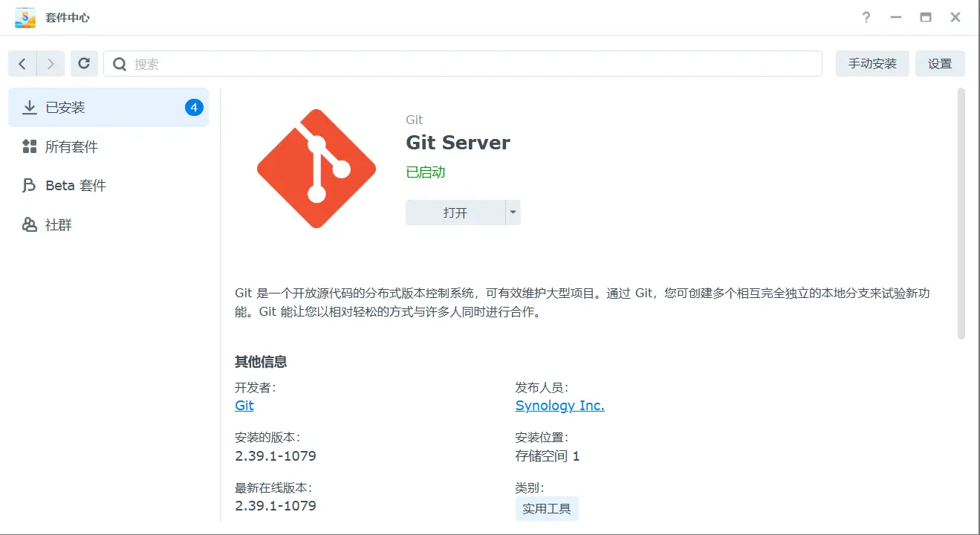The image size is (980, 535).
Task: Open the Beta 套件 section
Action: 77,185
